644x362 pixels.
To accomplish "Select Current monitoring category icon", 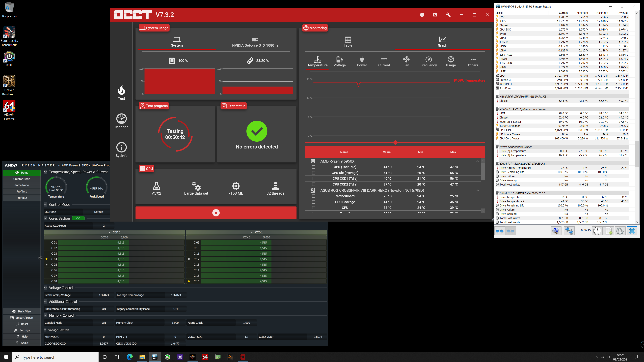I will coord(384,62).
